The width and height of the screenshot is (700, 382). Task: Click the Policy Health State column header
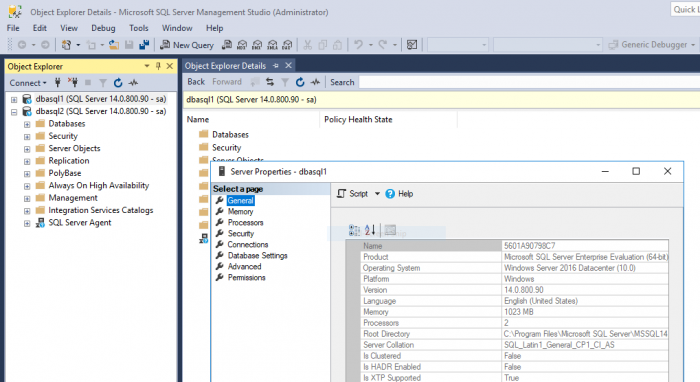click(388, 120)
